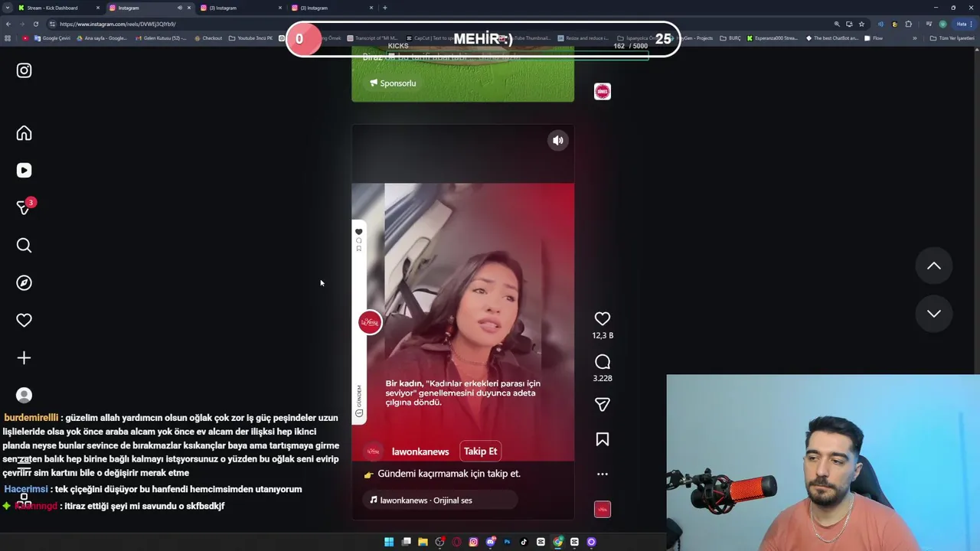
Task: Open comments on the lawonkanews reel
Action: [603, 361]
